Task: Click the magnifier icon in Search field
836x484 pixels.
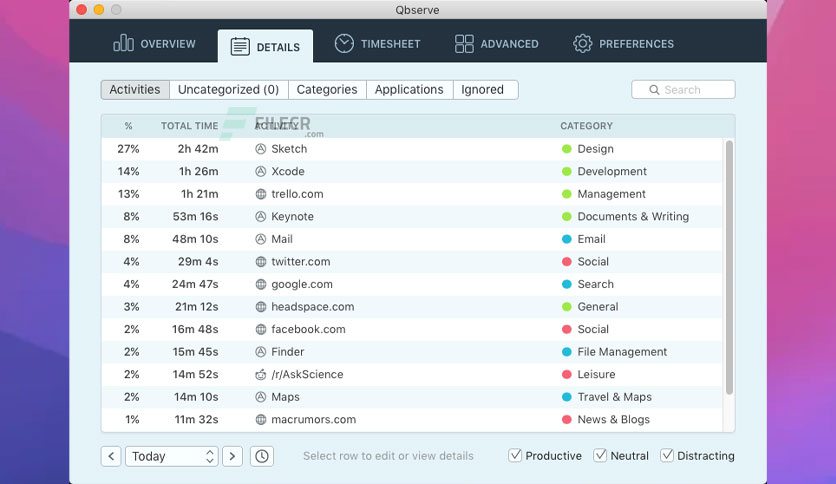Action: pyautogui.click(x=654, y=90)
